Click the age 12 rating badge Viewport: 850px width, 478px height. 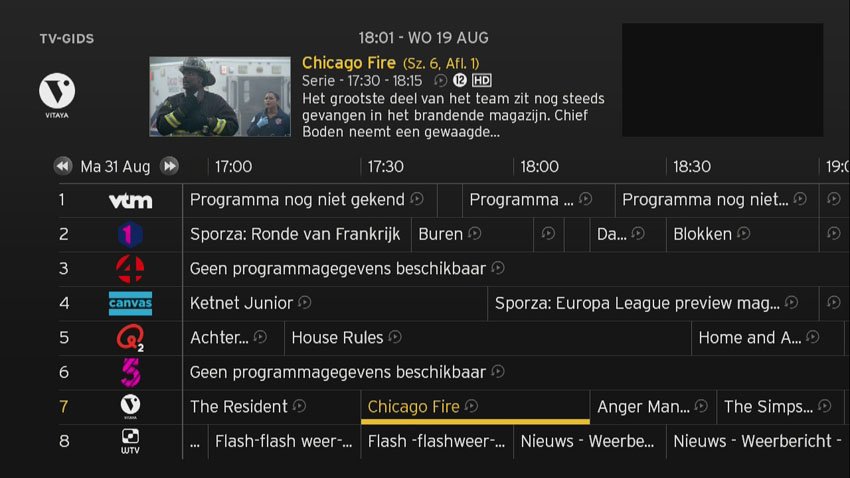460,80
